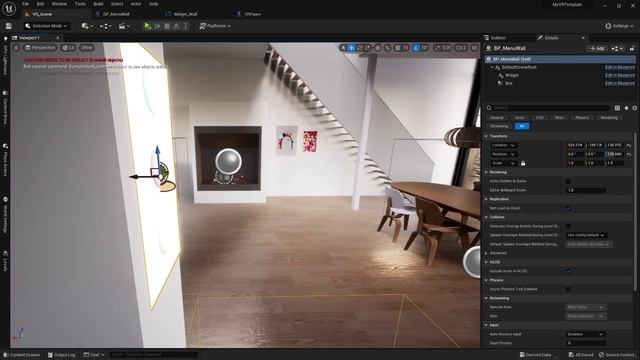The width and height of the screenshot is (640, 360).
Task: Open play options three-dot menu
Action: click(x=186, y=26)
